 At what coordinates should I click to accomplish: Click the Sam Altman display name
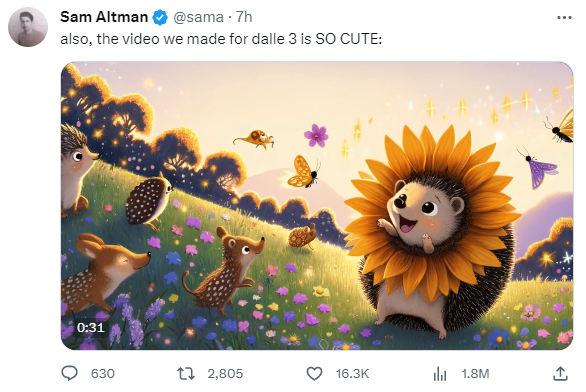pyautogui.click(x=104, y=17)
